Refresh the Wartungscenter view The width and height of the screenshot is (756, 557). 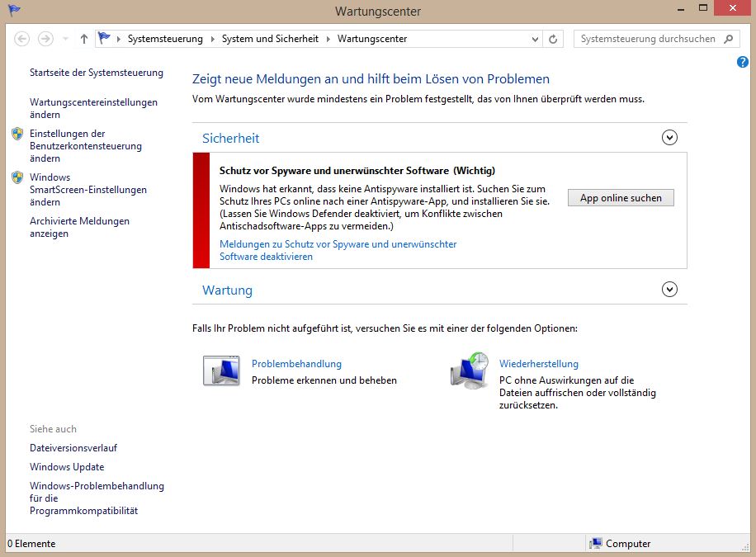click(553, 39)
